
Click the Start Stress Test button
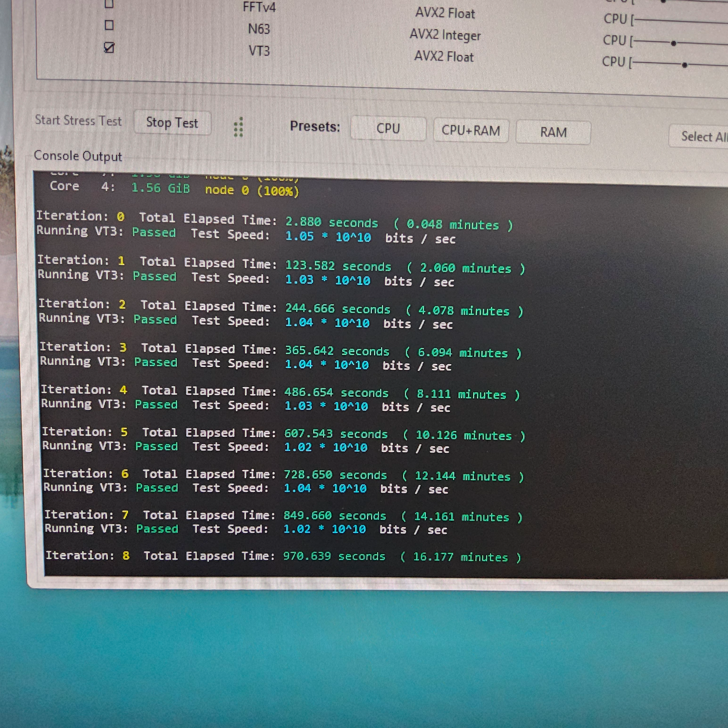pos(79,121)
